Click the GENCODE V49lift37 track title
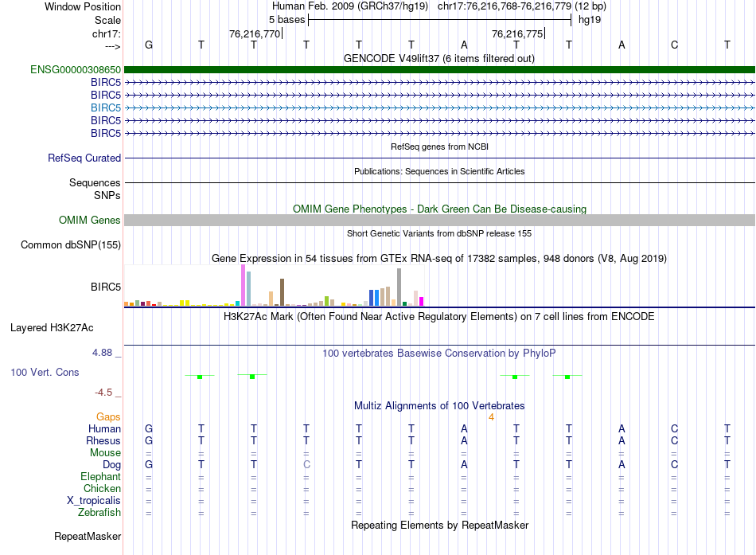Viewport: 756px width, 555px height. click(438, 58)
